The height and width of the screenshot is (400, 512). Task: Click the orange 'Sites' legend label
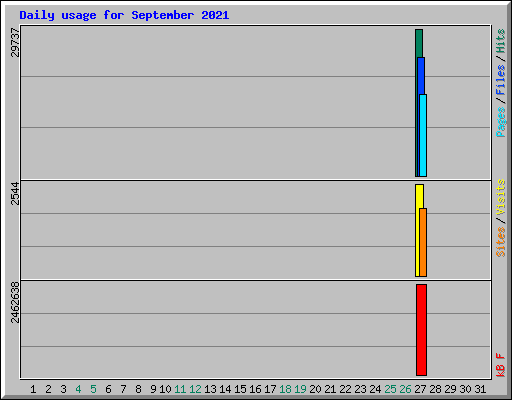point(500,242)
